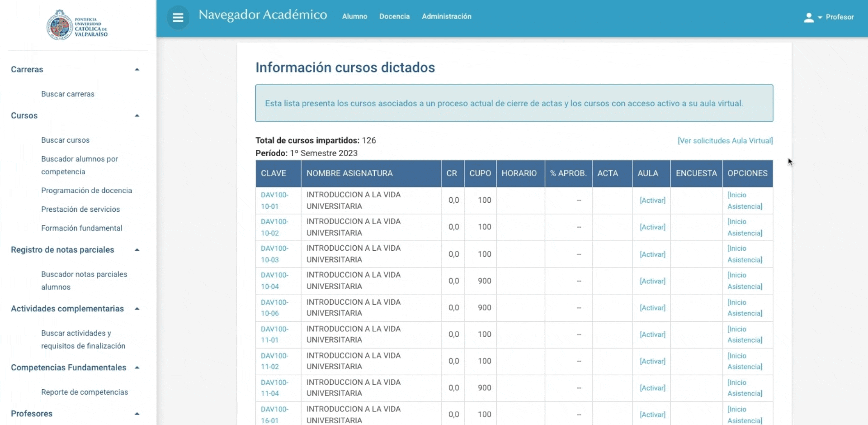Image resolution: width=868 pixels, height=425 pixels.
Task: Click the PUCV university logo
Action: (77, 25)
